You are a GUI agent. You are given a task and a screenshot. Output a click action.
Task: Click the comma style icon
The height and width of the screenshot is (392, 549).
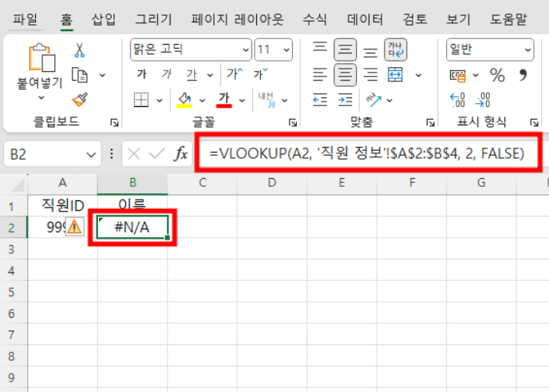523,75
